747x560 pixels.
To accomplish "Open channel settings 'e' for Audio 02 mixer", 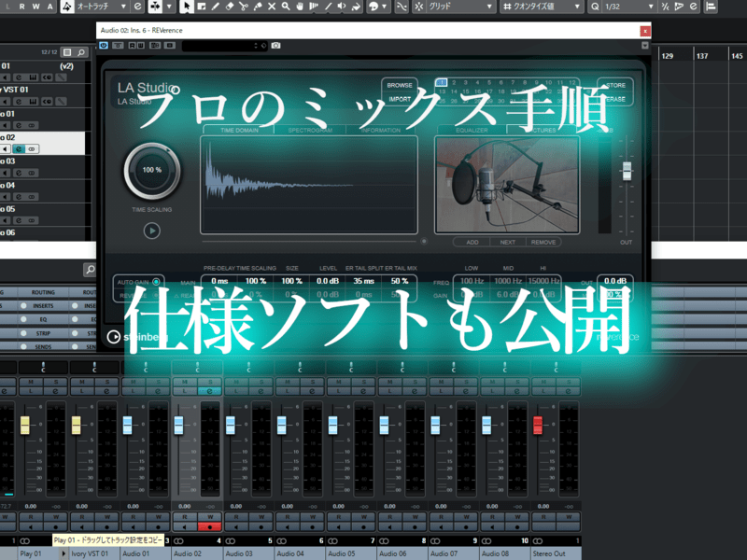I will 209,391.
